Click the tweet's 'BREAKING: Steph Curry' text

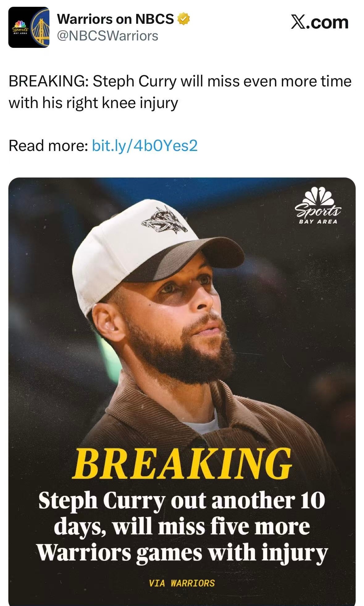tap(93, 81)
